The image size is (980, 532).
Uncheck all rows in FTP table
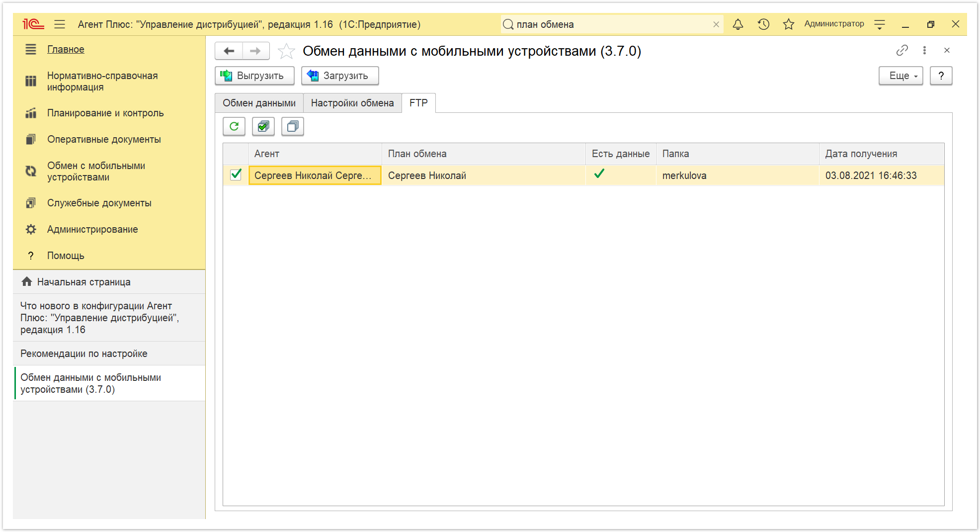coord(293,126)
